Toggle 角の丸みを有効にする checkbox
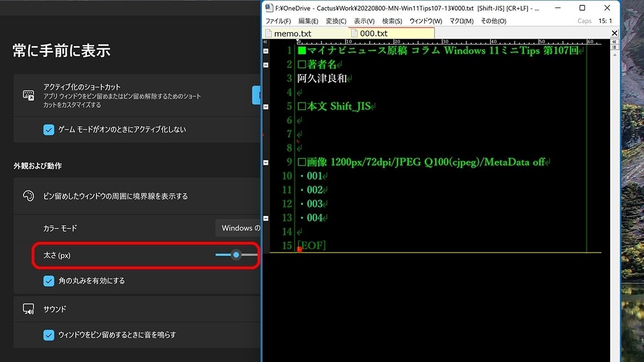Viewport: 644px width, 362px height. point(49,280)
